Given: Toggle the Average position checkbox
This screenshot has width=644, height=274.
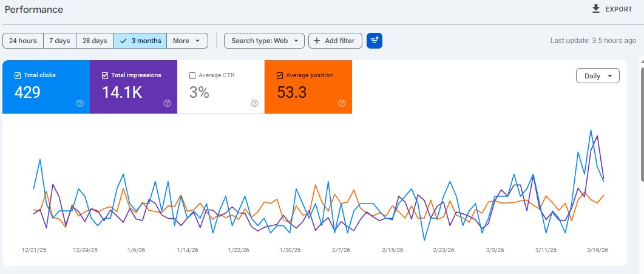Looking at the screenshot, I should (x=280, y=75).
